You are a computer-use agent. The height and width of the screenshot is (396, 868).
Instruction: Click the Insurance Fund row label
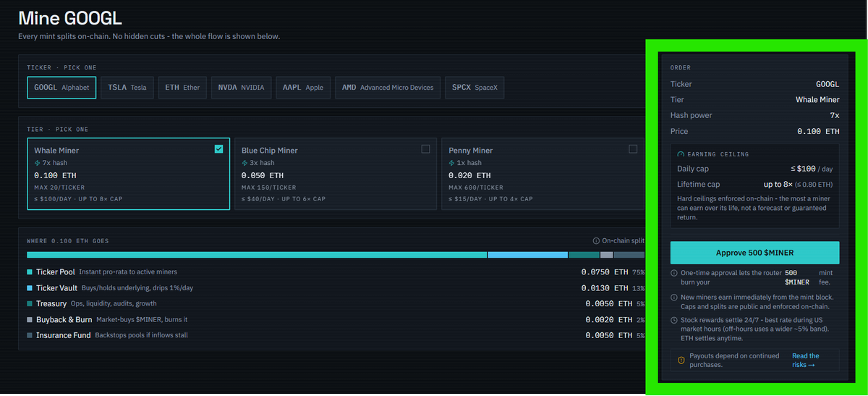[x=64, y=336]
